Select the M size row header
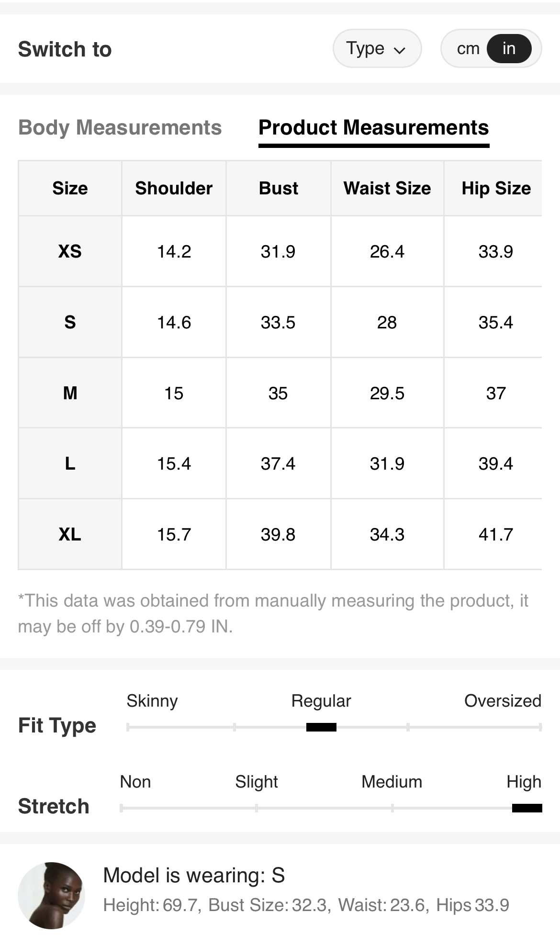Image resolution: width=560 pixels, height=946 pixels. click(70, 393)
